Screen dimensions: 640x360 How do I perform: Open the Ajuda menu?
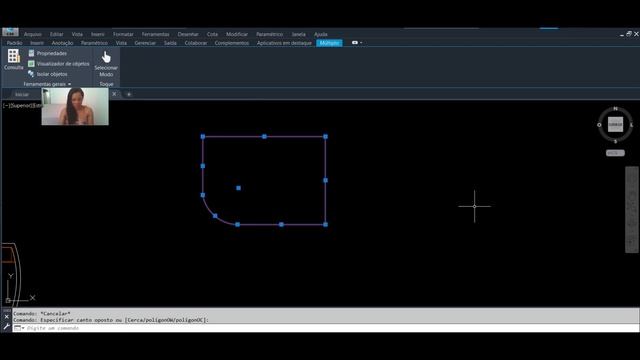(321, 34)
